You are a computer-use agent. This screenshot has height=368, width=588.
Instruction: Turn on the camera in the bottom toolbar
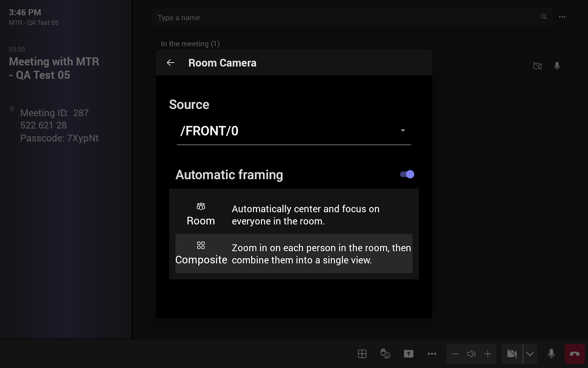512,354
